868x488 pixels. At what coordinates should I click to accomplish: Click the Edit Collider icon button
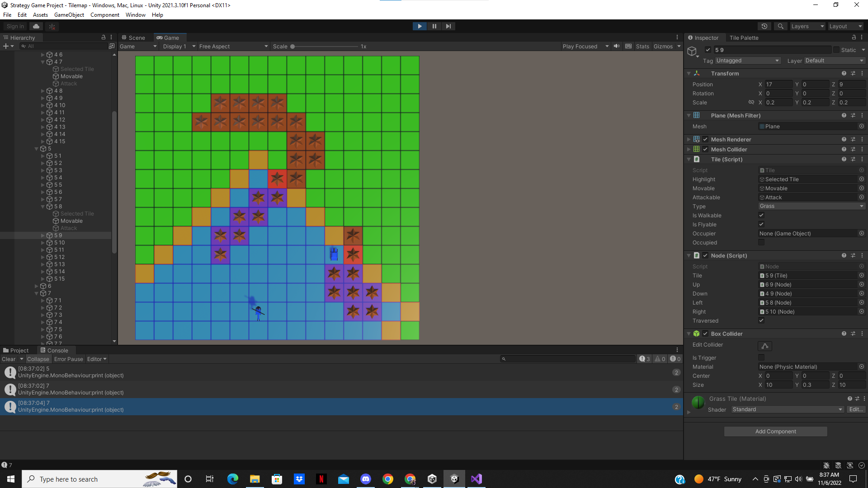[x=764, y=346]
